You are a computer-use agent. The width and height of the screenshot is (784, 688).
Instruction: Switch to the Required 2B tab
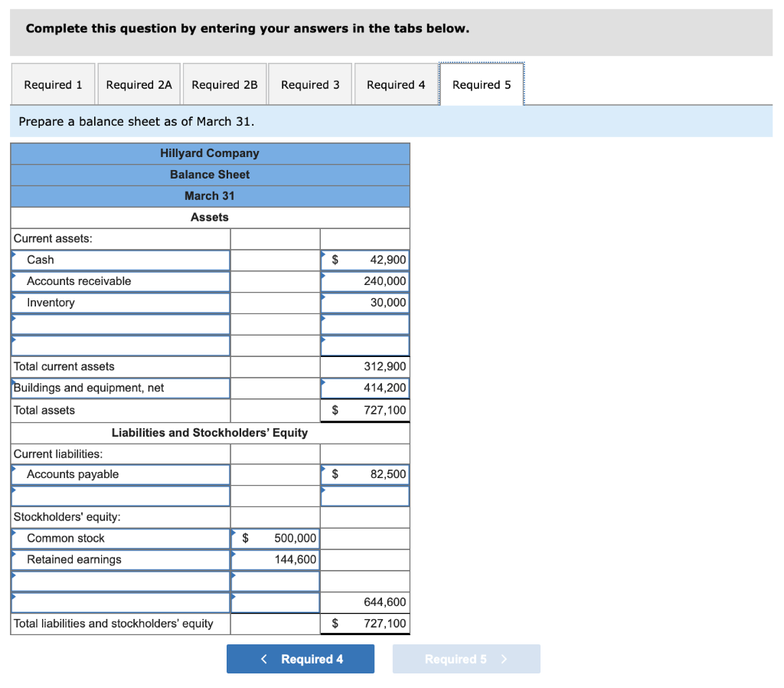(224, 84)
